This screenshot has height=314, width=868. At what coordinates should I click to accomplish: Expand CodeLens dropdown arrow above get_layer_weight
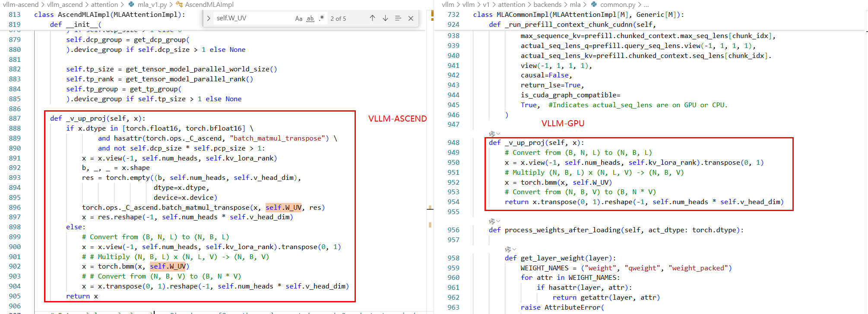(514, 249)
